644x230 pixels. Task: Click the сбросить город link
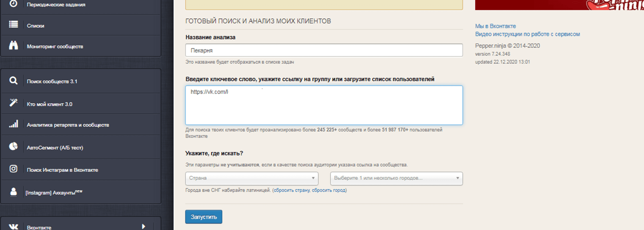tap(329, 190)
